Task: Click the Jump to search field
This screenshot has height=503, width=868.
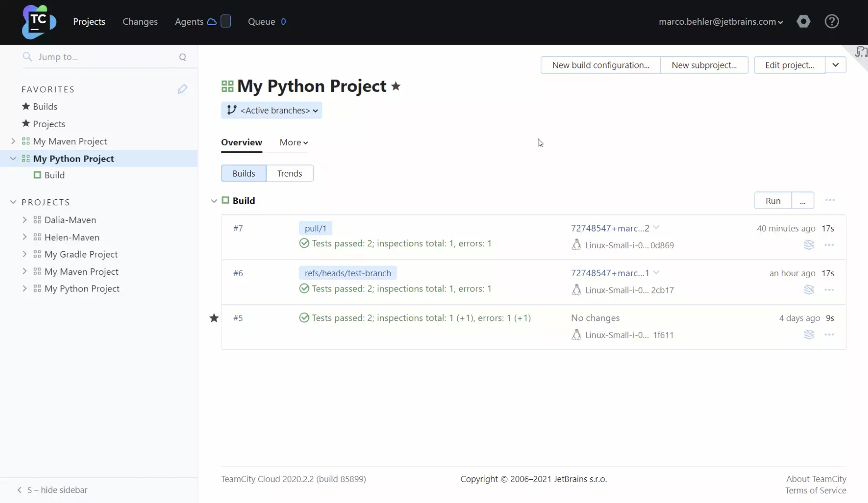Action: coord(103,57)
